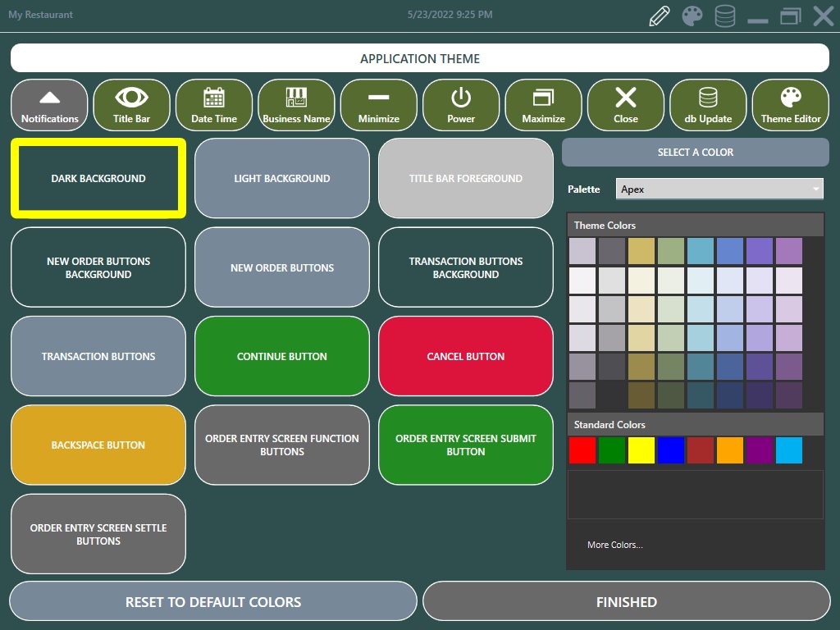This screenshot has height=630, width=840.
Task: Open the palette theme icon in title bar
Action: point(693,16)
